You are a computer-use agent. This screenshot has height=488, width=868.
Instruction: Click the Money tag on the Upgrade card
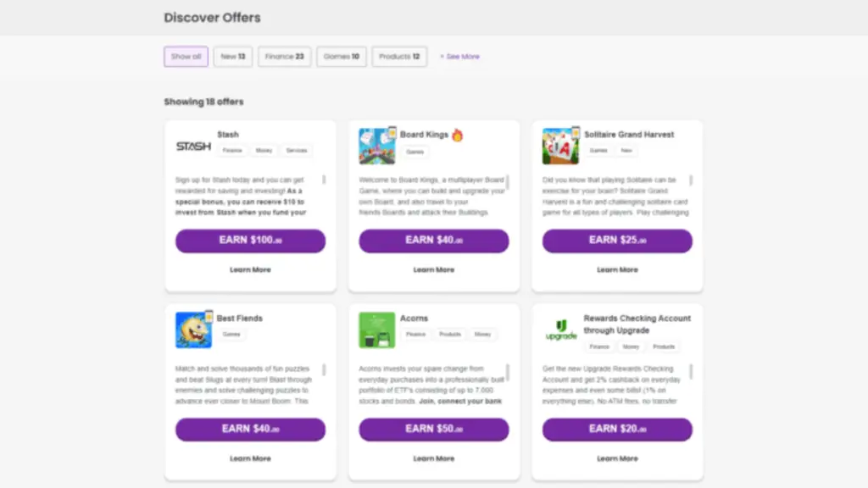tap(631, 347)
